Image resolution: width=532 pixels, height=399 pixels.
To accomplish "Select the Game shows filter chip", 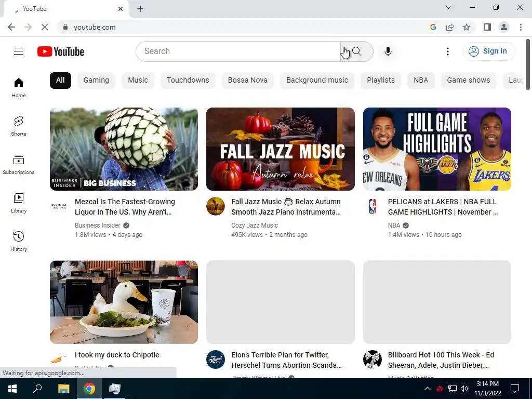I will tap(469, 81).
